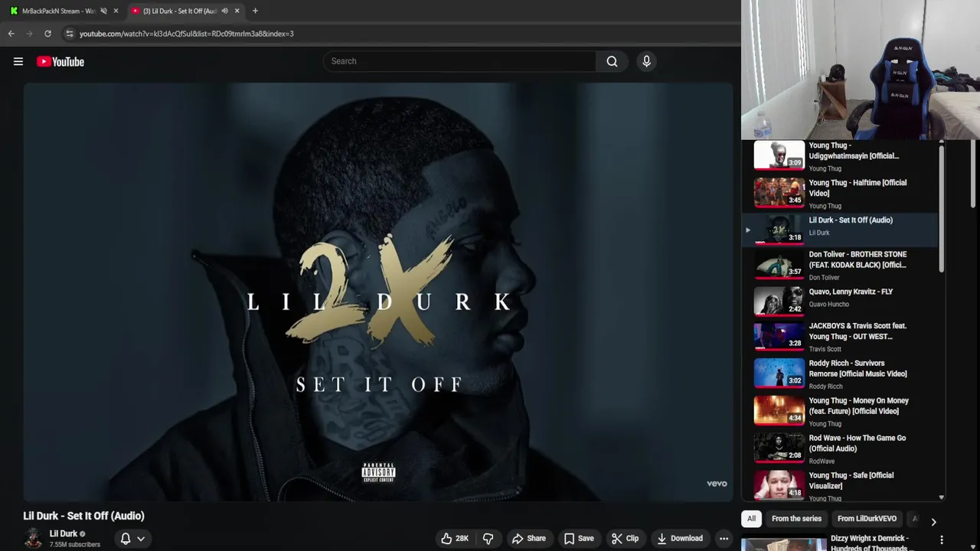Open the YouTube guide hamburger menu
Screen dimensions: 980x551
point(18,61)
